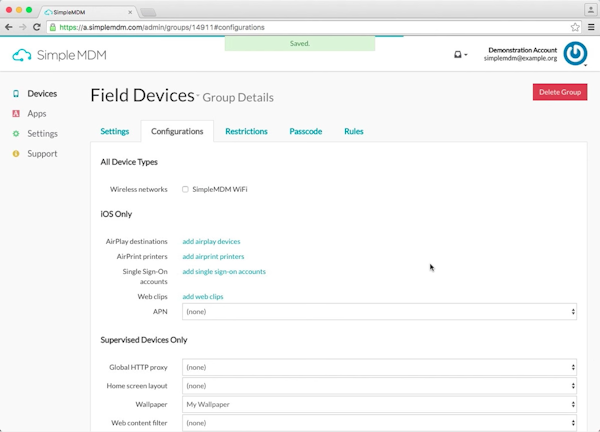Switch to the group Settings tab
Screen dimensions: 600x432
(115, 131)
